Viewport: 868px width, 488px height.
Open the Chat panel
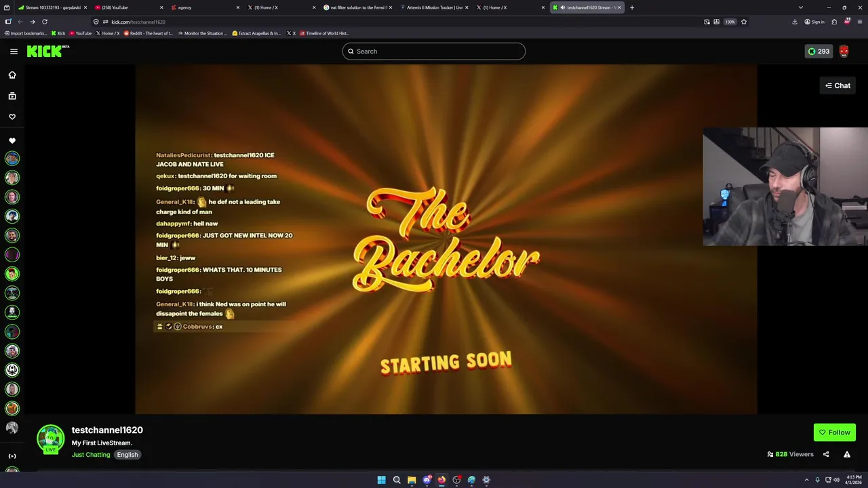click(837, 85)
